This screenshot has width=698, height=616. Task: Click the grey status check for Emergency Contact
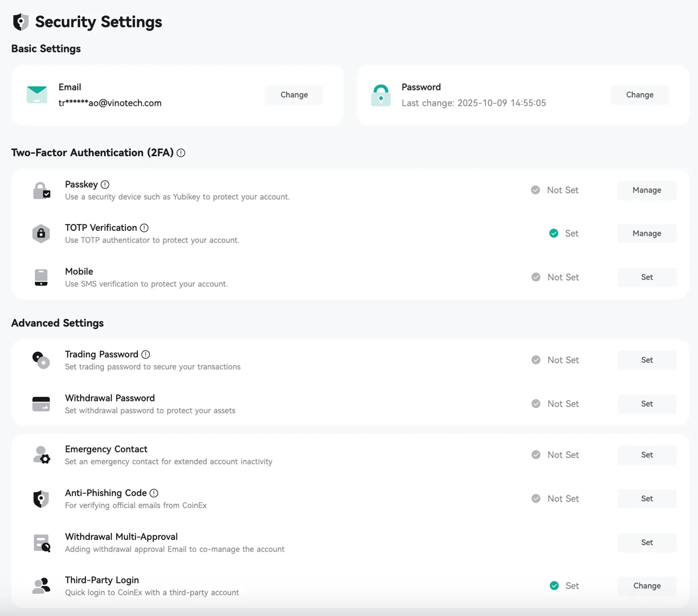536,455
